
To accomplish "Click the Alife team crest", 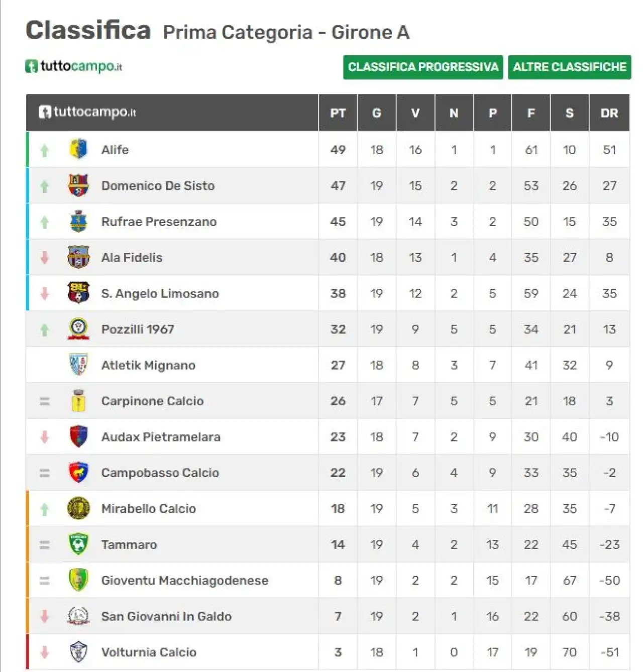I will click(78, 149).
